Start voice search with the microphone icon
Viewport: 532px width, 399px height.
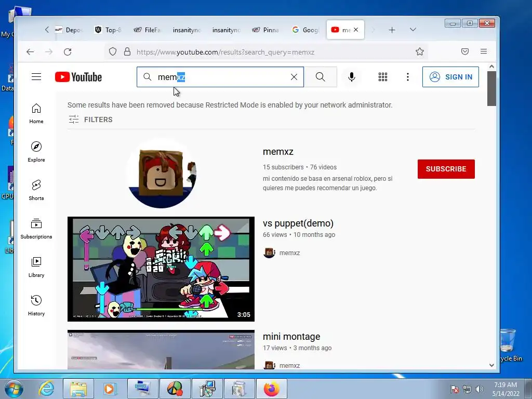(x=352, y=77)
